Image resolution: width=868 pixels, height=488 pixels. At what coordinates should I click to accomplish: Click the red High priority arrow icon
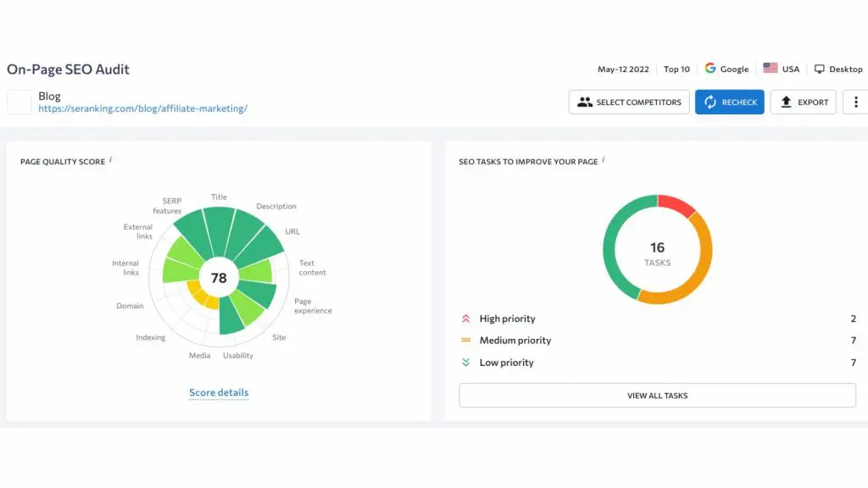tap(465, 319)
